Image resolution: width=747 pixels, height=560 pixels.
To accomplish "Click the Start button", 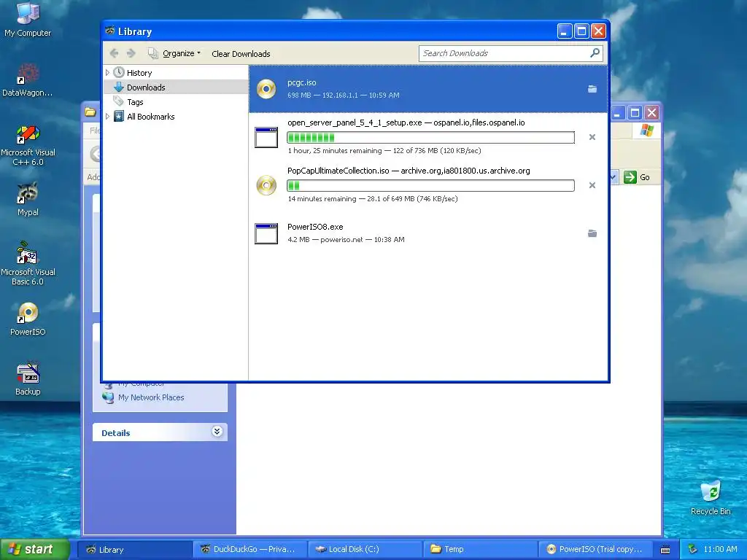I will [x=35, y=549].
